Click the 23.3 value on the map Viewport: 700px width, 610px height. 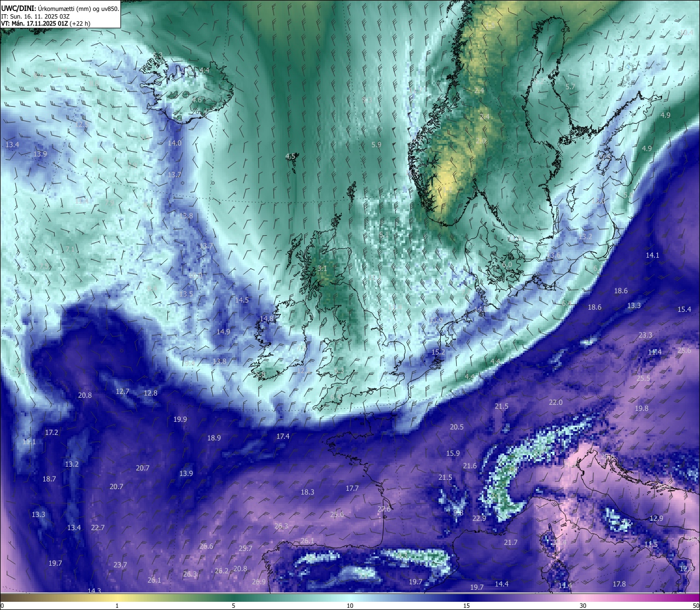click(645, 335)
